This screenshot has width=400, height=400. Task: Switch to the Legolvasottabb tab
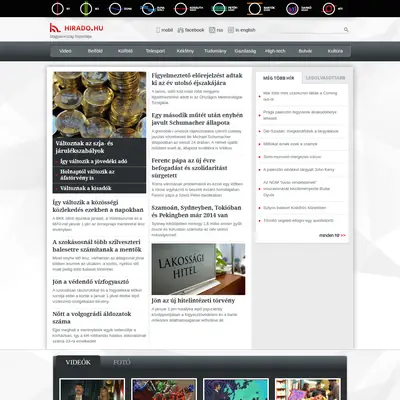coord(325,78)
